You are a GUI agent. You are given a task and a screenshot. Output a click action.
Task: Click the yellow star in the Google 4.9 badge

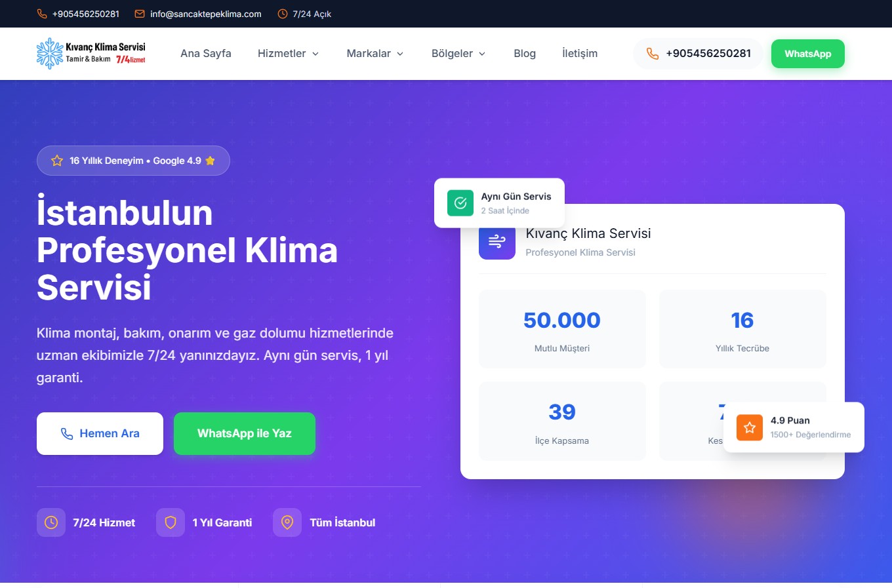(x=210, y=160)
